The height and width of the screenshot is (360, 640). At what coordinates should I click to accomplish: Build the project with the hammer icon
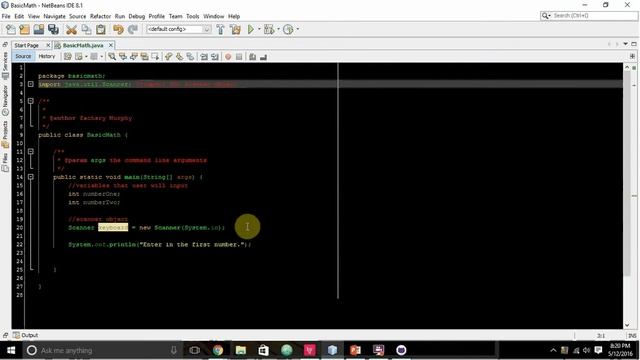[220, 29]
